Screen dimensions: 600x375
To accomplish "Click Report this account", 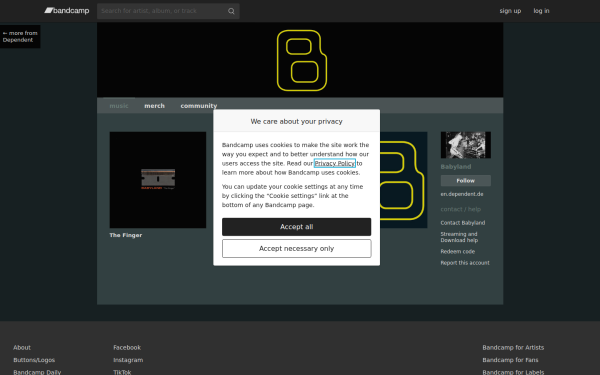I will pyautogui.click(x=465, y=263).
